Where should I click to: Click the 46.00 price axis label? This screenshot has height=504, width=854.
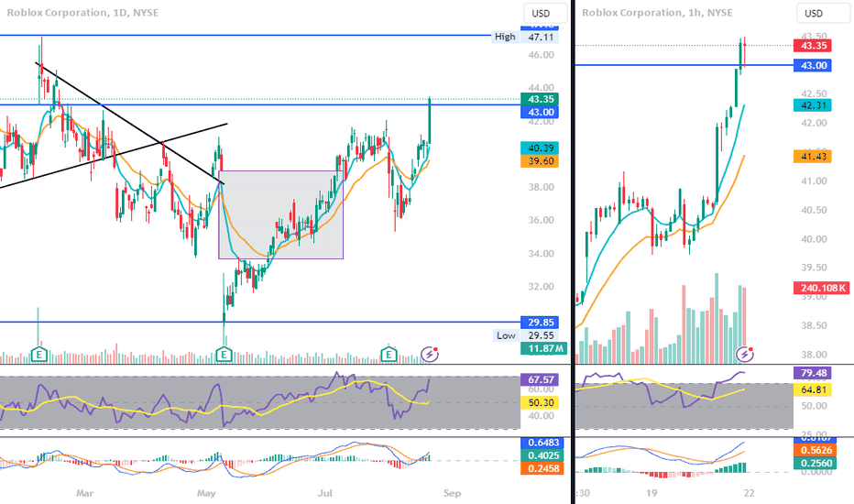pyautogui.click(x=541, y=55)
